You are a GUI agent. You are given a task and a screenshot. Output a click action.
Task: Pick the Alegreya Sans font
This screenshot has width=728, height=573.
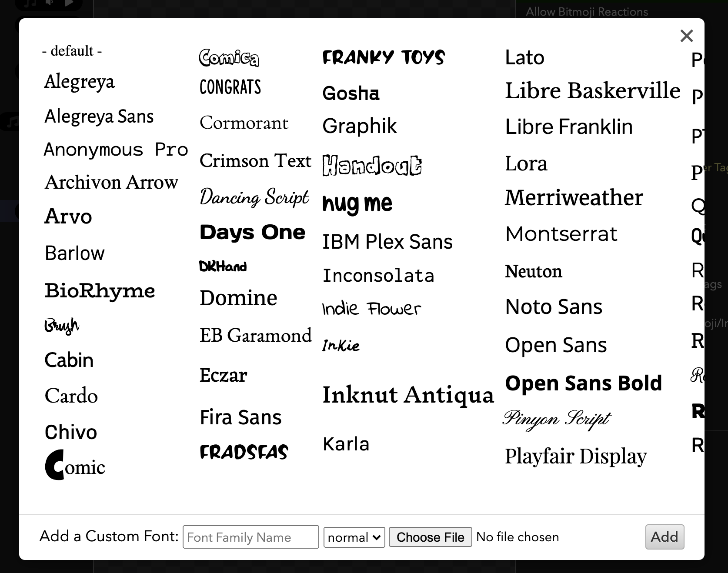[x=99, y=117]
